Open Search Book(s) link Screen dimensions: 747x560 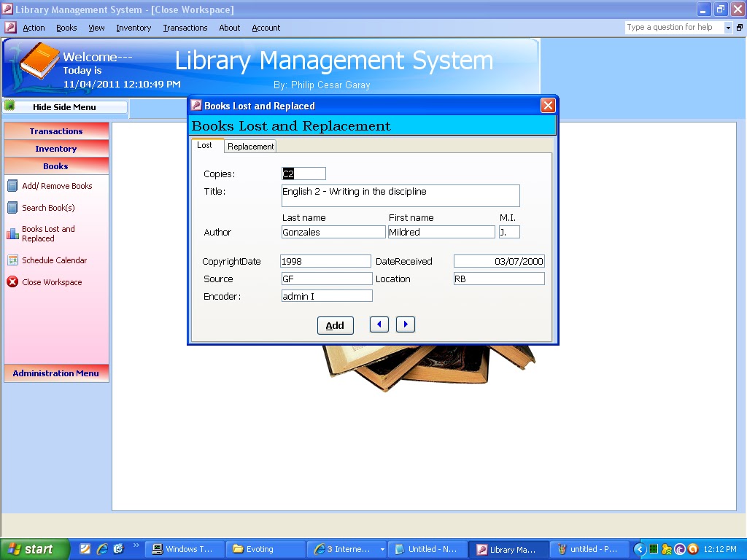(48, 208)
